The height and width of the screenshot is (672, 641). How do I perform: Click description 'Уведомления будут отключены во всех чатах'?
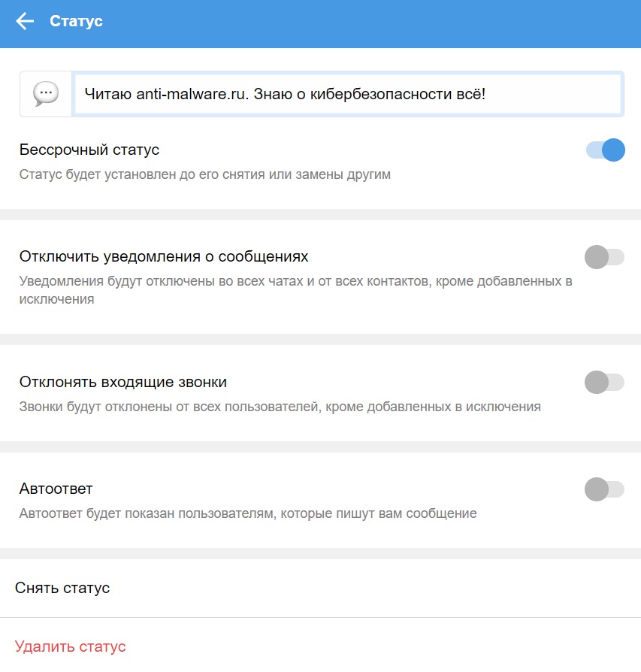295,282
